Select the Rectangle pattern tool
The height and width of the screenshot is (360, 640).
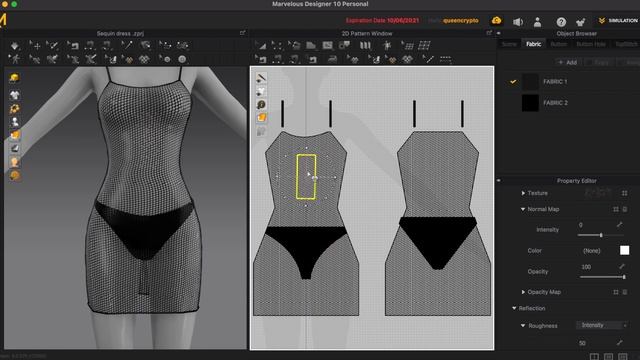click(x=327, y=45)
